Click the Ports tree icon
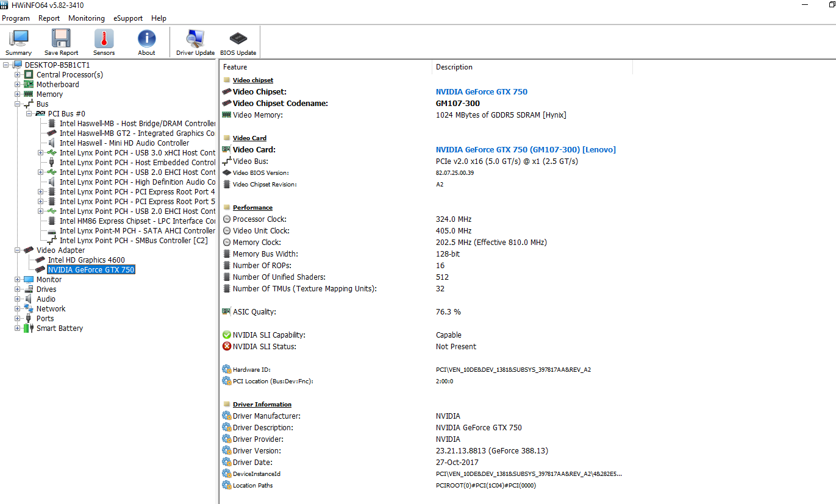Image resolution: width=836 pixels, height=504 pixels. (x=29, y=318)
